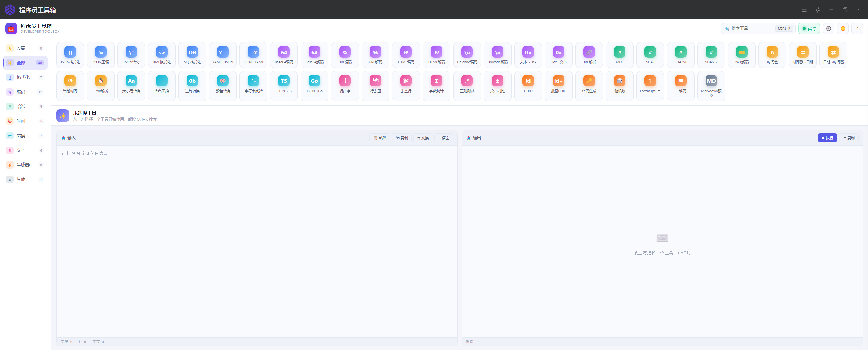Toggle the 实时 live mode switch

[x=809, y=28]
